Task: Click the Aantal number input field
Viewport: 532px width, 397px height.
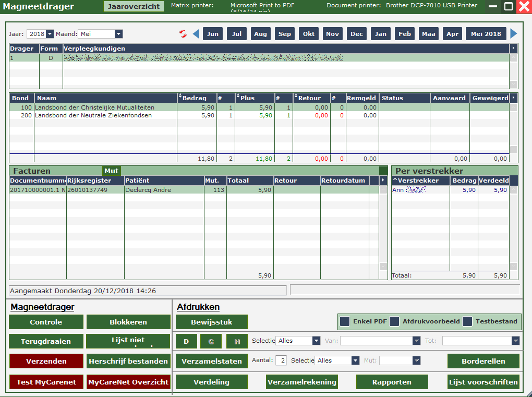Action: [x=281, y=360]
